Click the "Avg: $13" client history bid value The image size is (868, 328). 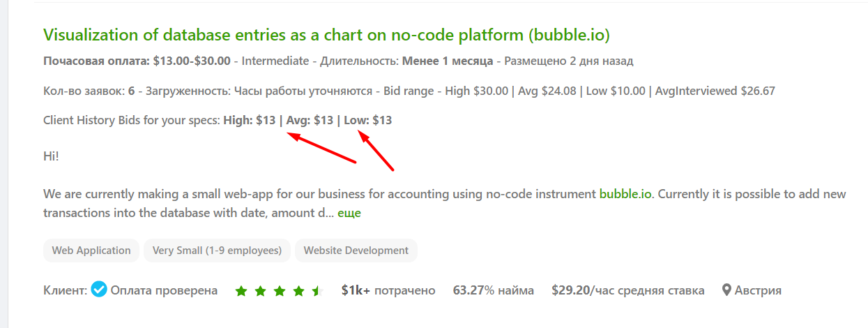click(x=310, y=120)
